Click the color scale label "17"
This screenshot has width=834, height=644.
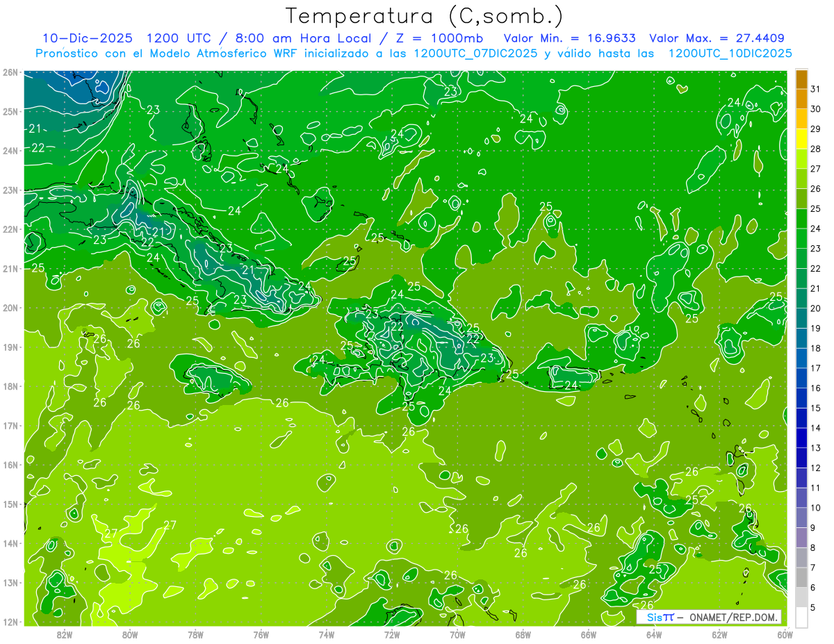pyautogui.click(x=815, y=368)
